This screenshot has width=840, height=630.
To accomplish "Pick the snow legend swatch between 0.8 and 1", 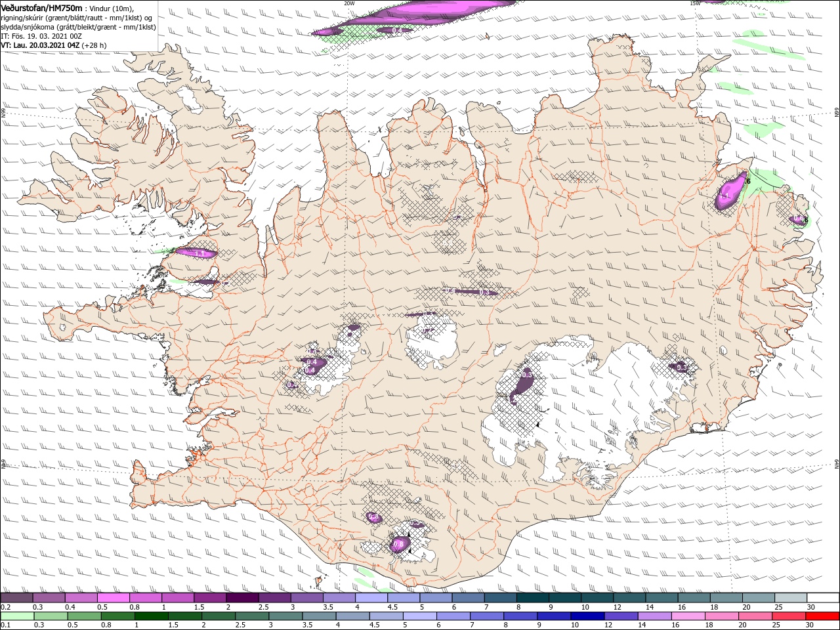I will tap(146, 598).
